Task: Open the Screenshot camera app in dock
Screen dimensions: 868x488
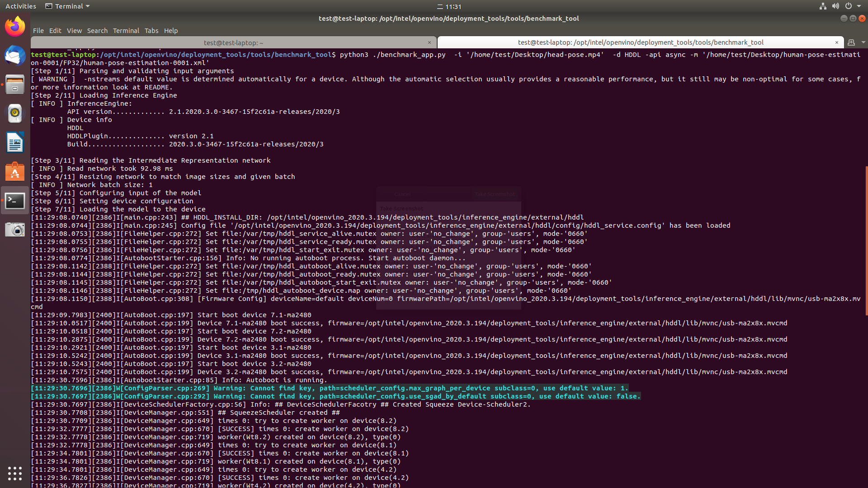Action: [15, 230]
